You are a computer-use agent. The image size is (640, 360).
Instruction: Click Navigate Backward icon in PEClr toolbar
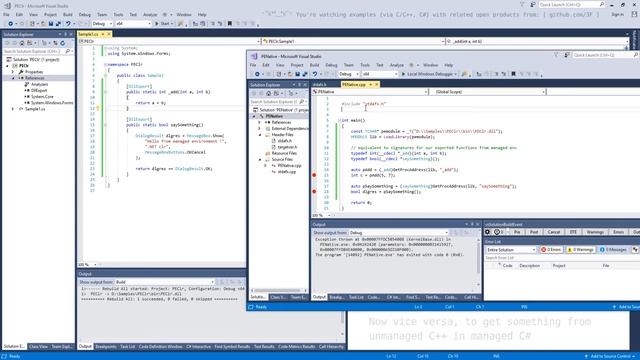click(x=10, y=24)
